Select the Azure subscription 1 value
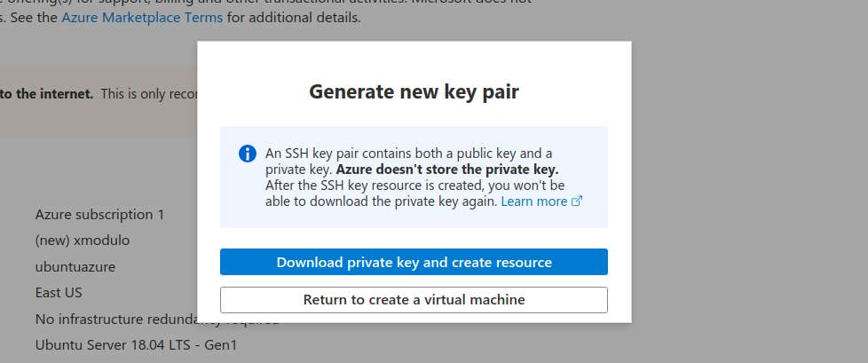Image resolution: width=868 pixels, height=363 pixels. 99,214
